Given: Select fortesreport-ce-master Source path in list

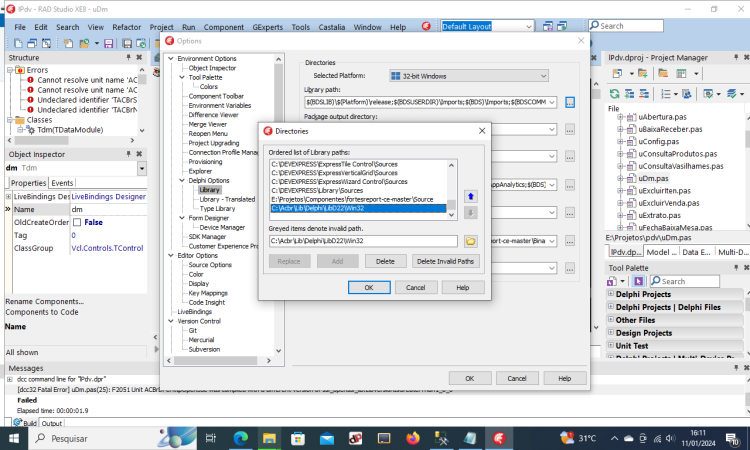Looking at the screenshot, I should point(352,199).
